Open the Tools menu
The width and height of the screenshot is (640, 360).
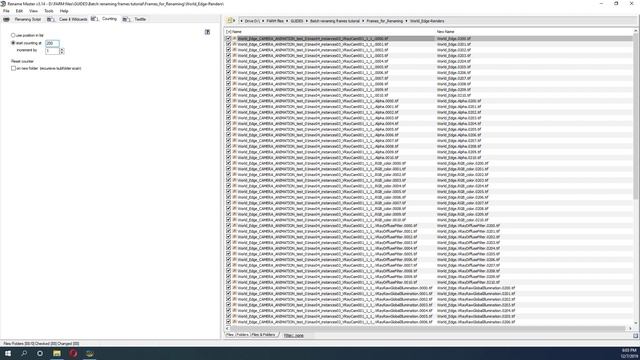pyautogui.click(x=49, y=11)
